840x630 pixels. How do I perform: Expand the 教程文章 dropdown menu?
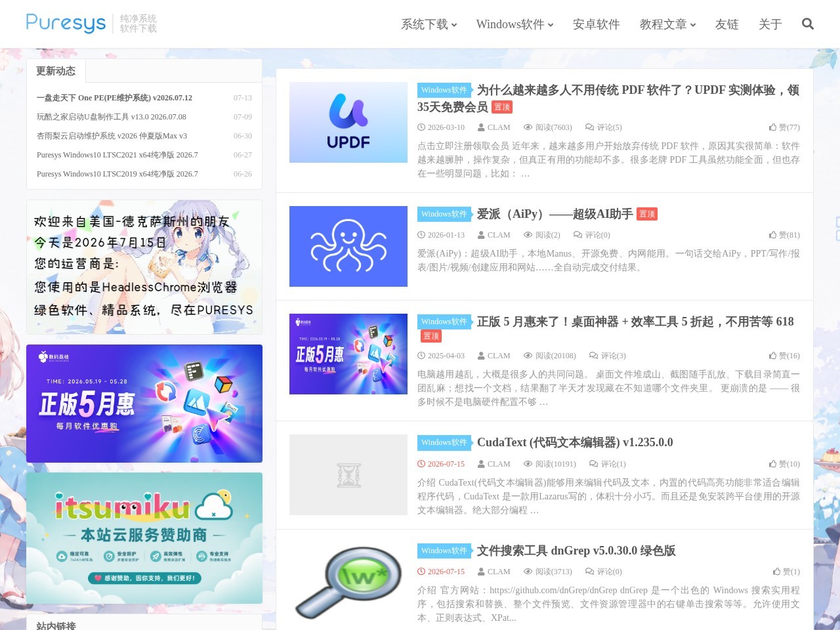click(668, 24)
